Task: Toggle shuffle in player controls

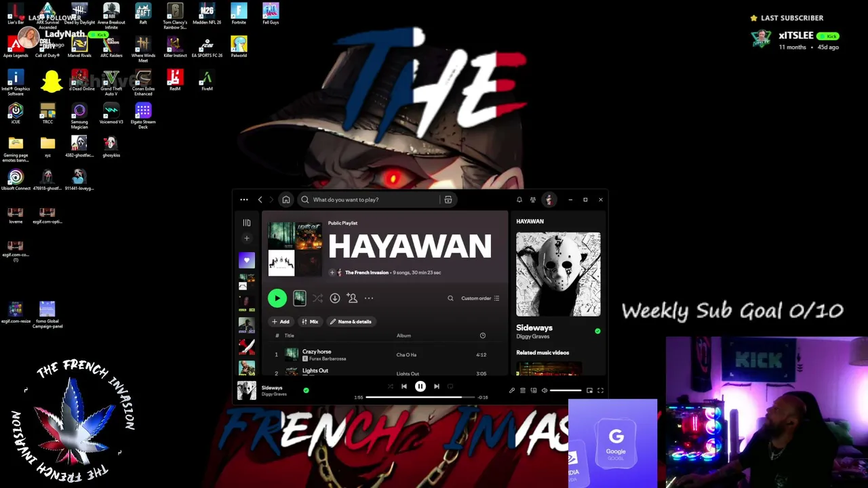Action: (390, 387)
